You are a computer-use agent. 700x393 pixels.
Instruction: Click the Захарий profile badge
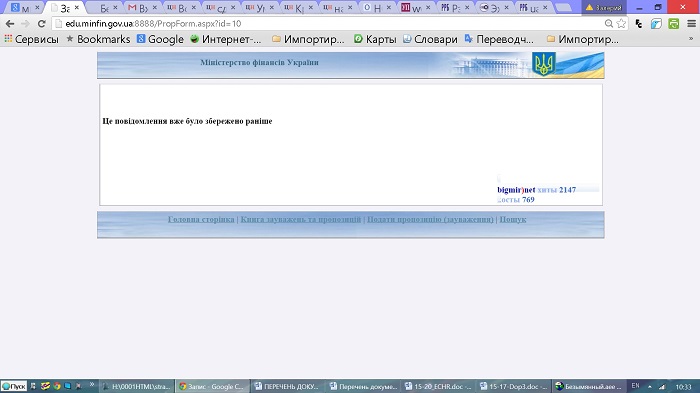click(604, 7)
